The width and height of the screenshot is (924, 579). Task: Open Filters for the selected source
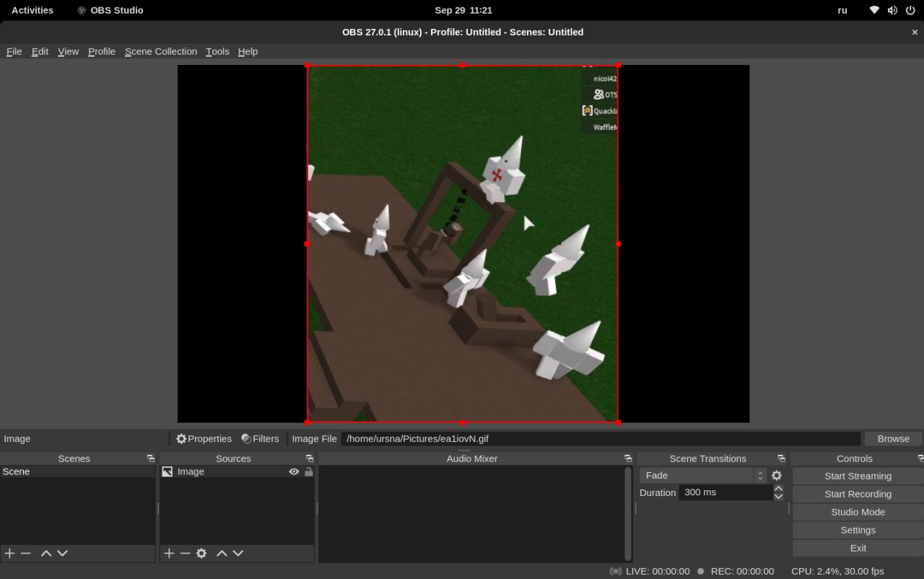point(260,438)
